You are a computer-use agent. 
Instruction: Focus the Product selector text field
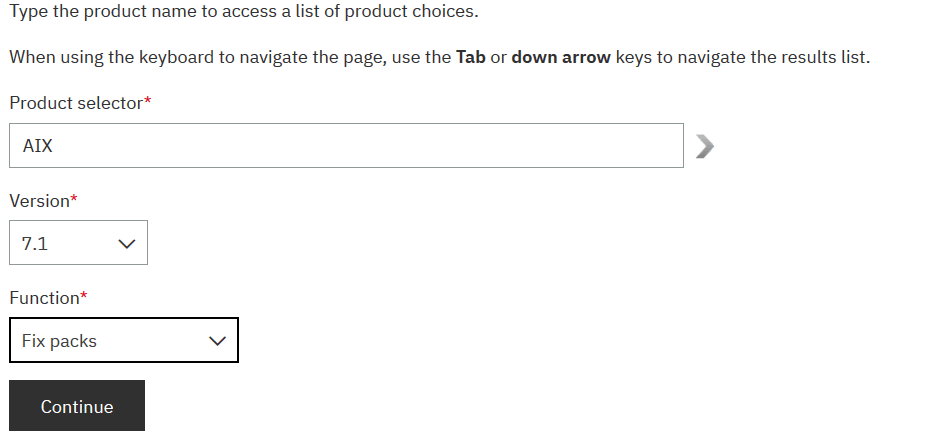pos(346,146)
